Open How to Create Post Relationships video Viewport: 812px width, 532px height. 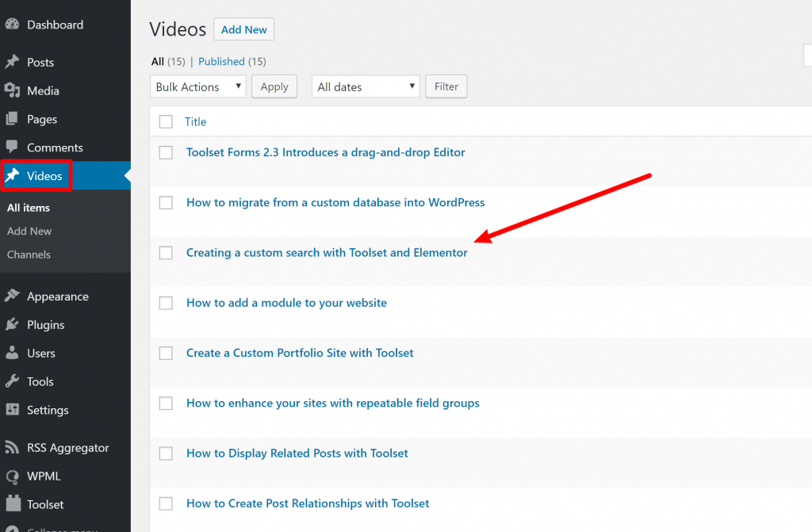pyautogui.click(x=308, y=503)
